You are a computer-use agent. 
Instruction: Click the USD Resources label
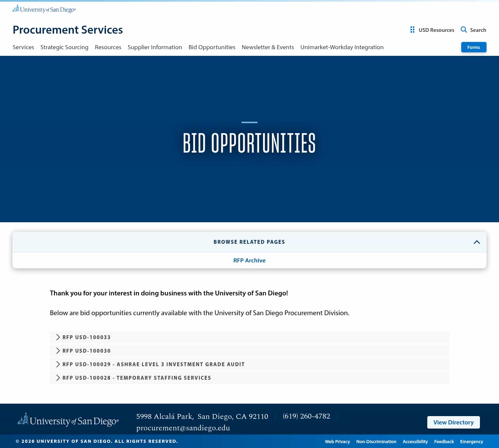436,30
